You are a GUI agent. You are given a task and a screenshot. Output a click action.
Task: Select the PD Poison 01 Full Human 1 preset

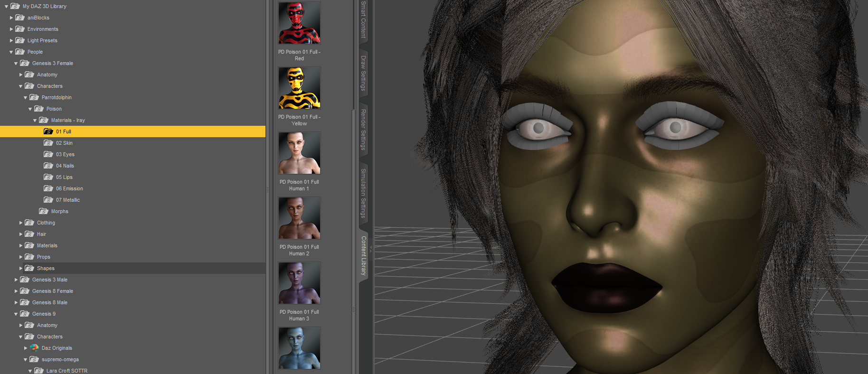[299, 153]
